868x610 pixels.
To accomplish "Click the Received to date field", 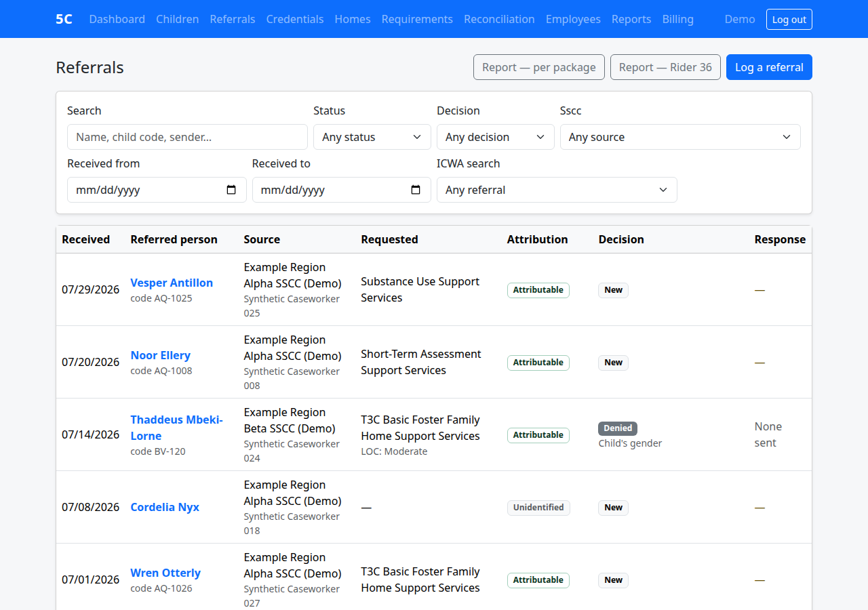I will coord(341,190).
